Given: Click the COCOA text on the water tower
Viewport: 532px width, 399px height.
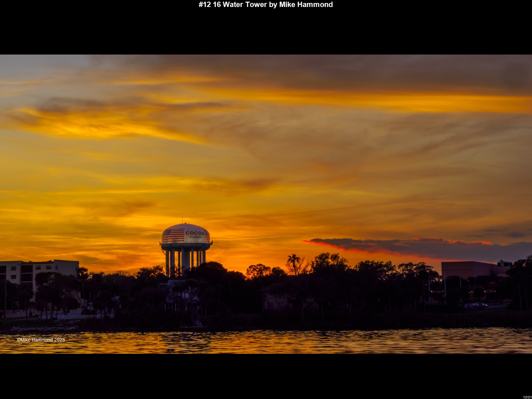Looking at the screenshot, I should [195, 233].
